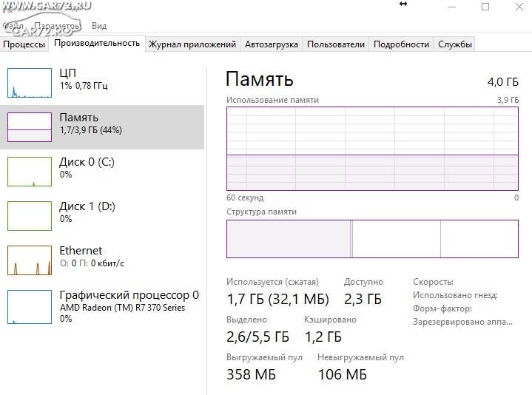Open the Пользователи tab
The height and width of the screenshot is (395, 532).
pyautogui.click(x=336, y=44)
